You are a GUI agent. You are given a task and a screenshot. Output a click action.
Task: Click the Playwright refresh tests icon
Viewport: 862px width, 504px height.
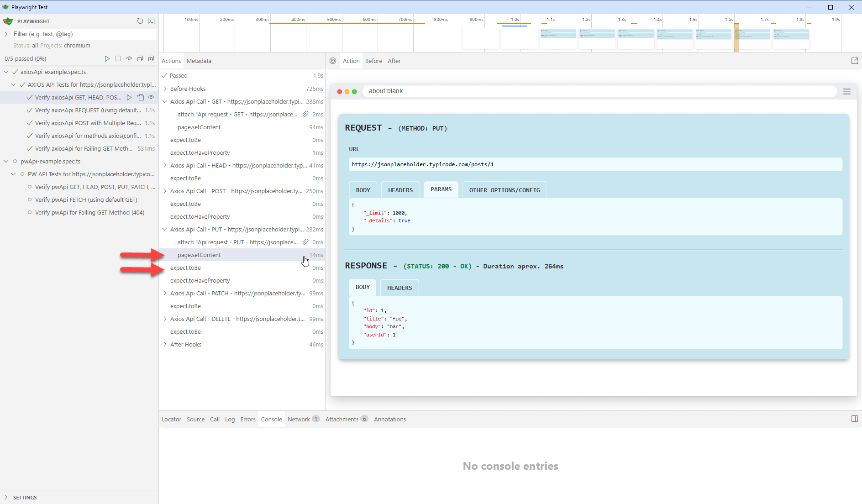pyautogui.click(x=140, y=21)
